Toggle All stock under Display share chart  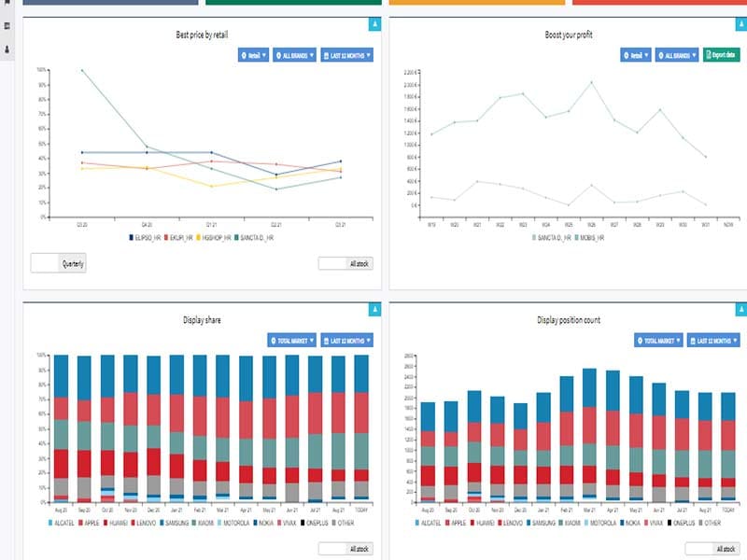pos(345,549)
